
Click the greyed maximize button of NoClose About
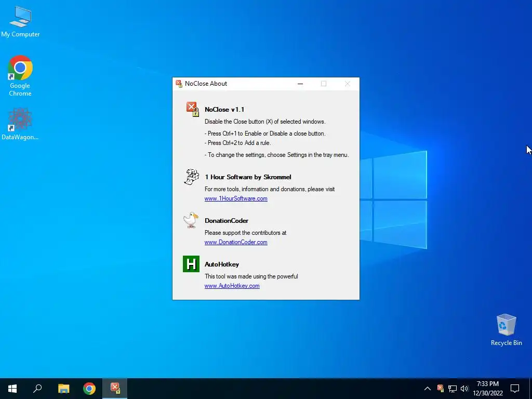(324, 84)
